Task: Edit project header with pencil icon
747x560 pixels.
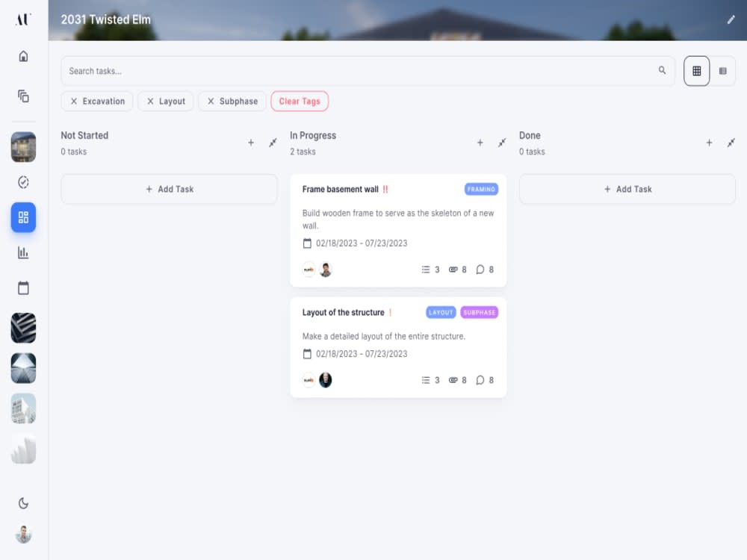Action: 731,19
